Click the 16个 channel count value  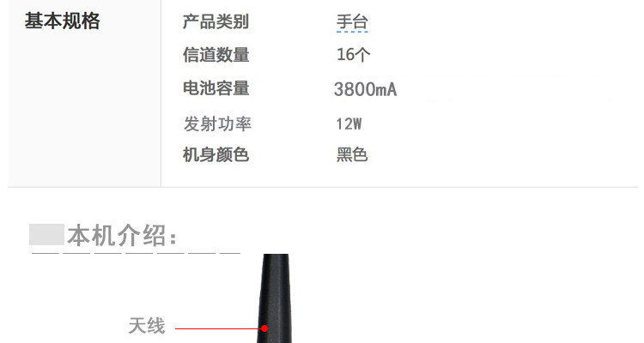[353, 55]
